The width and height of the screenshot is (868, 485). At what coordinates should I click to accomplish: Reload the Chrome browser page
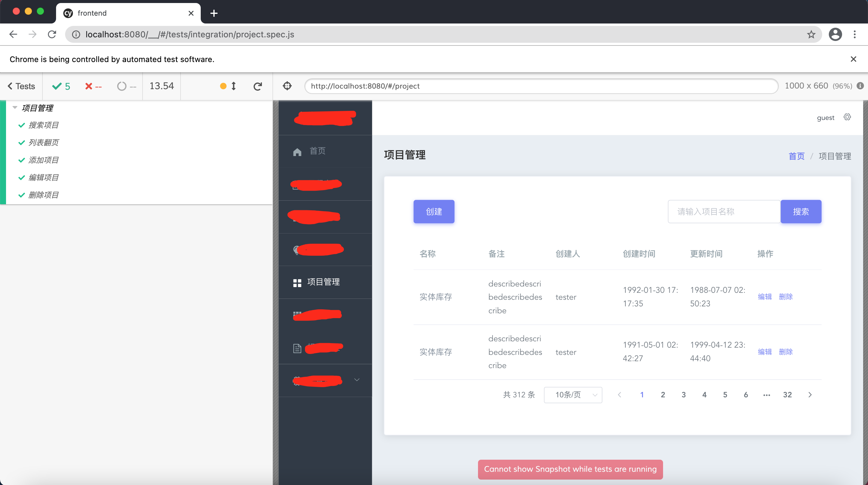click(x=52, y=34)
